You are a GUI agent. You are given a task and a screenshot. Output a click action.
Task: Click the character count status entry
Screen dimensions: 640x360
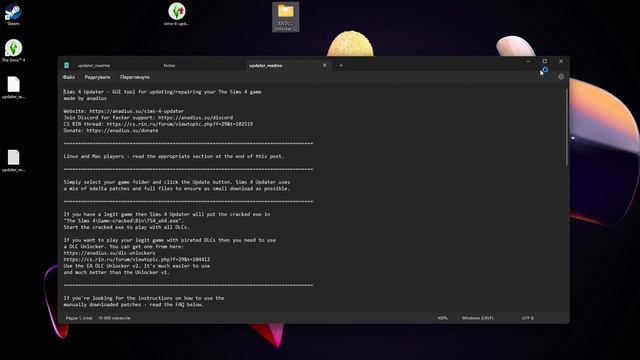[x=114, y=318]
